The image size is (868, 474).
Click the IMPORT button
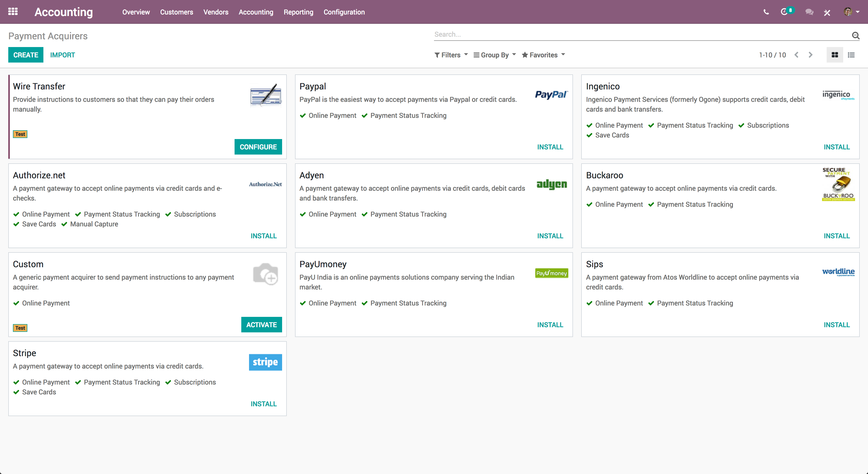pos(63,55)
